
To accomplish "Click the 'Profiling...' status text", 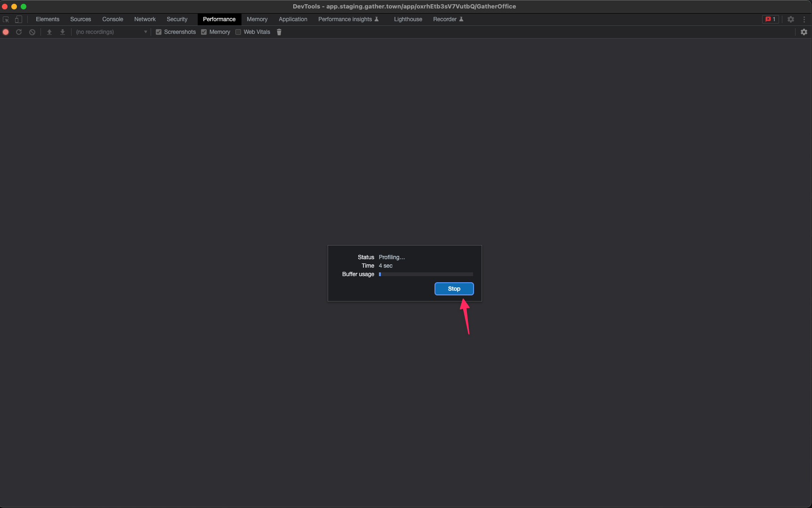I will coord(392,257).
